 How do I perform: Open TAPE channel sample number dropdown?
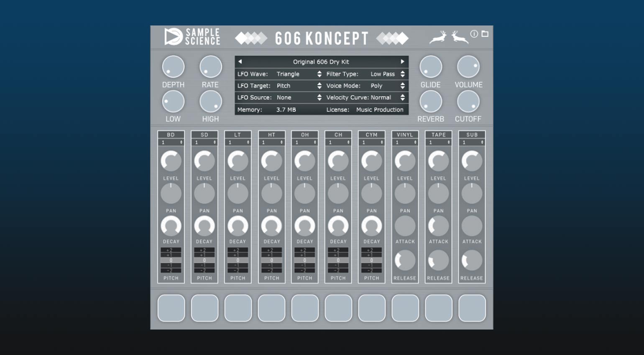[x=439, y=142]
